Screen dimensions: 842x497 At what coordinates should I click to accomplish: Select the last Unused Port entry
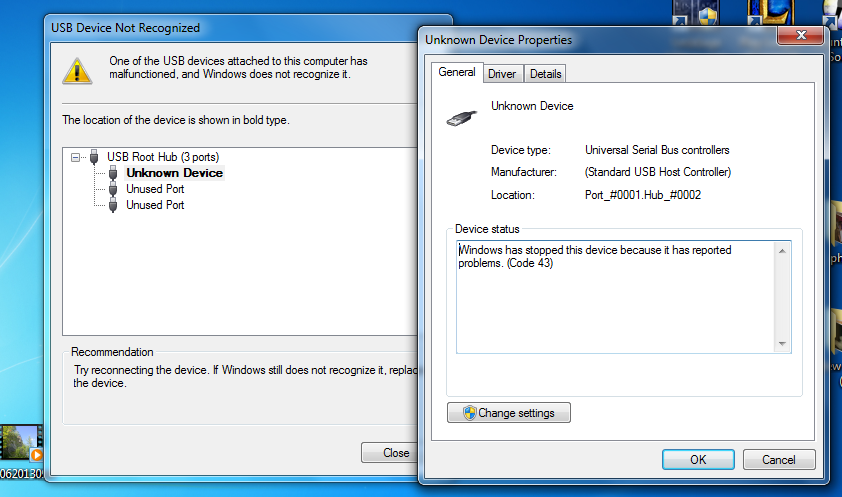point(155,205)
